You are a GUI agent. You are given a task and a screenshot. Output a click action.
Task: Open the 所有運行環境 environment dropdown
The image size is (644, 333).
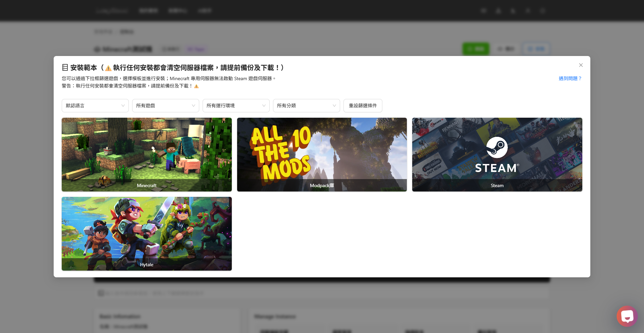pos(236,106)
